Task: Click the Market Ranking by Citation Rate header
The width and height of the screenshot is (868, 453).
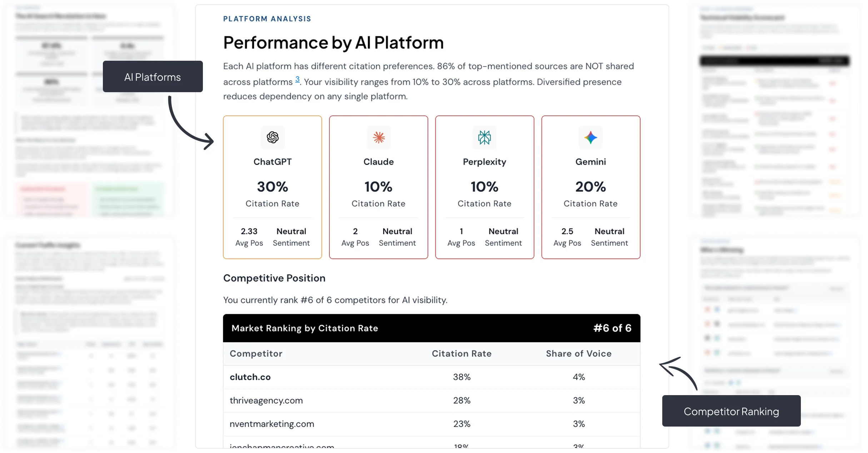Action: tap(305, 328)
